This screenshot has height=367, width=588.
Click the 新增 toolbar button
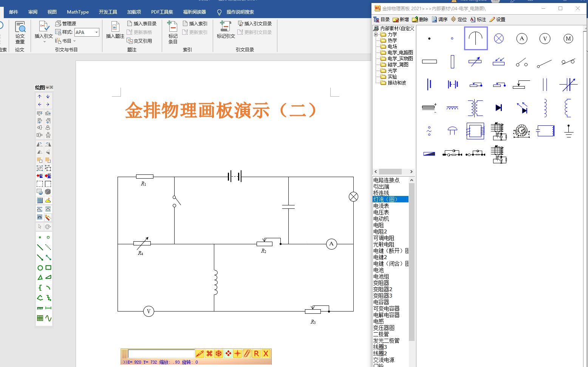click(x=401, y=20)
